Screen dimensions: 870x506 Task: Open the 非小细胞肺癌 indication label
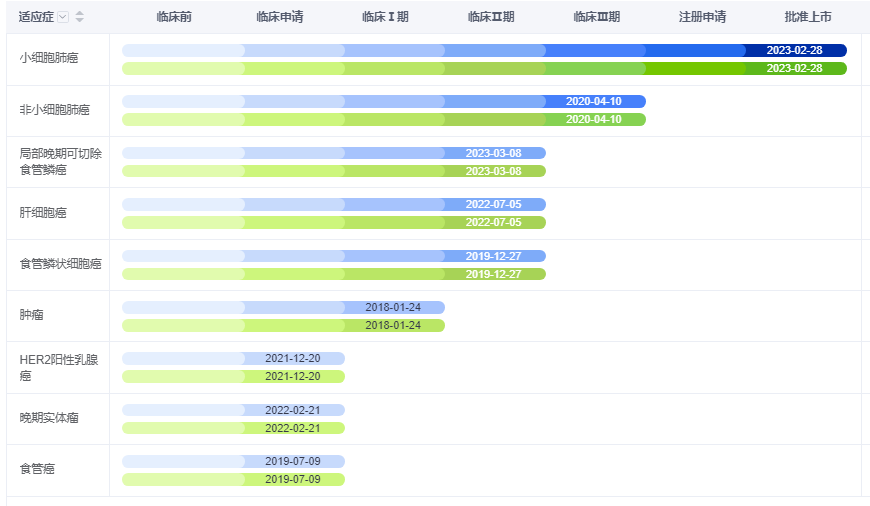coord(55,110)
